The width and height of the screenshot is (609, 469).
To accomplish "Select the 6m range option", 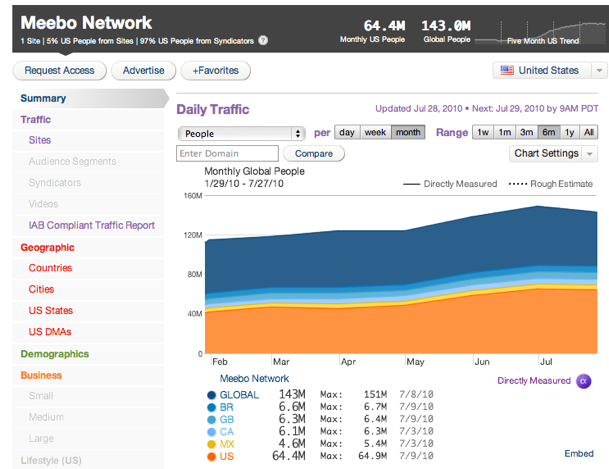I will (549, 132).
